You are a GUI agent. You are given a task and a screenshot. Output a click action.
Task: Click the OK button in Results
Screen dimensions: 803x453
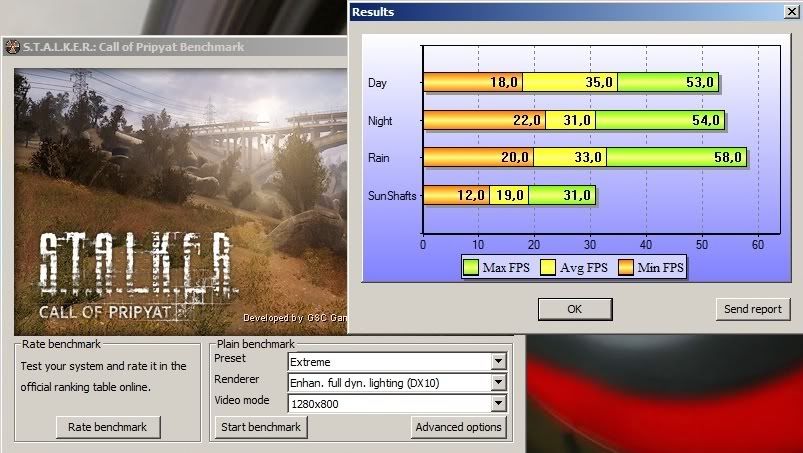575,309
